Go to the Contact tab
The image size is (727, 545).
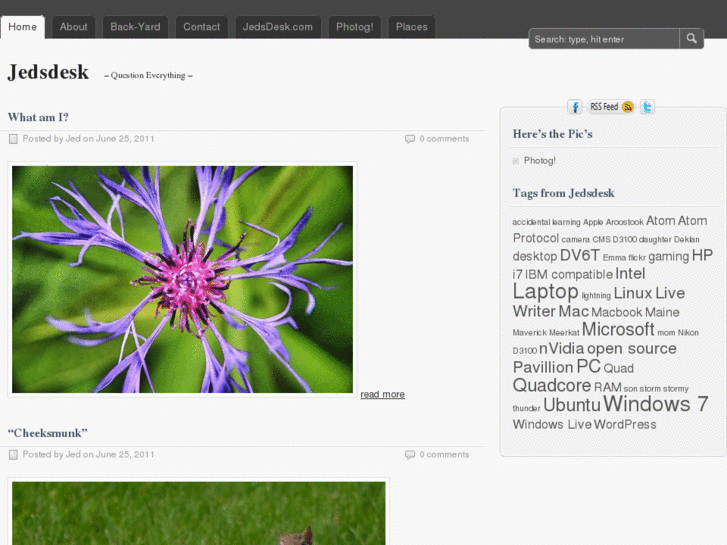pyautogui.click(x=201, y=27)
